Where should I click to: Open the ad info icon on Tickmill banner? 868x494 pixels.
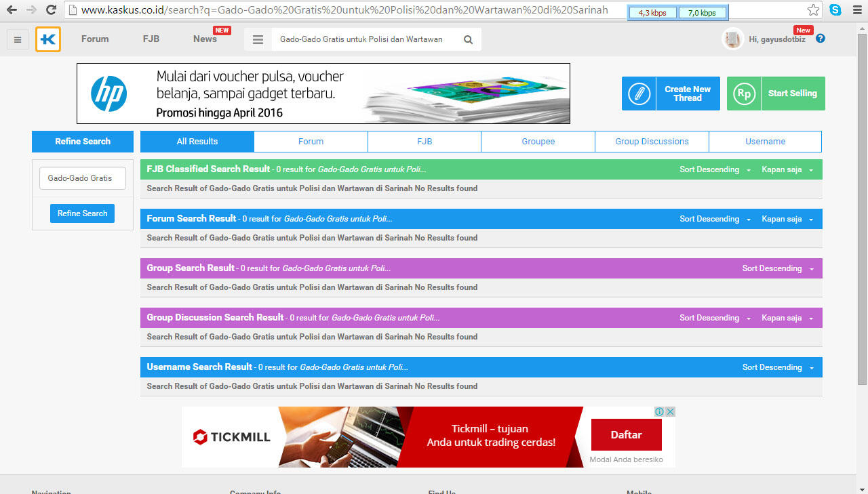point(659,411)
